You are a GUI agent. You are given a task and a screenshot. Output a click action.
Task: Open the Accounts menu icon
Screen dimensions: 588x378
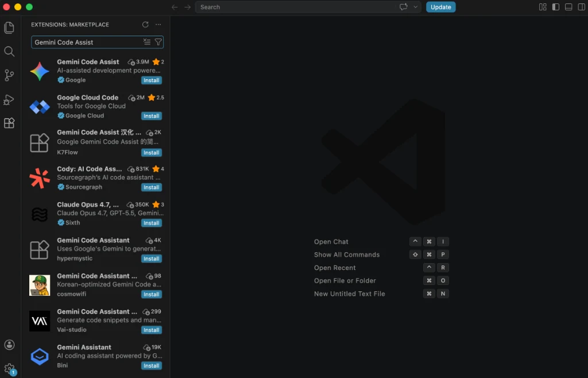pos(9,345)
